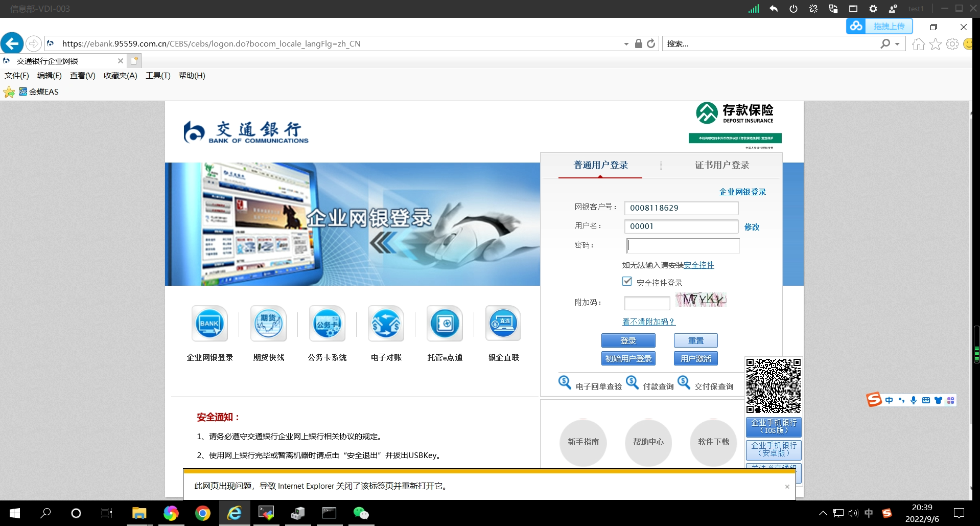Show hidden system tray icons
The height and width of the screenshot is (526, 980).
[x=823, y=513]
